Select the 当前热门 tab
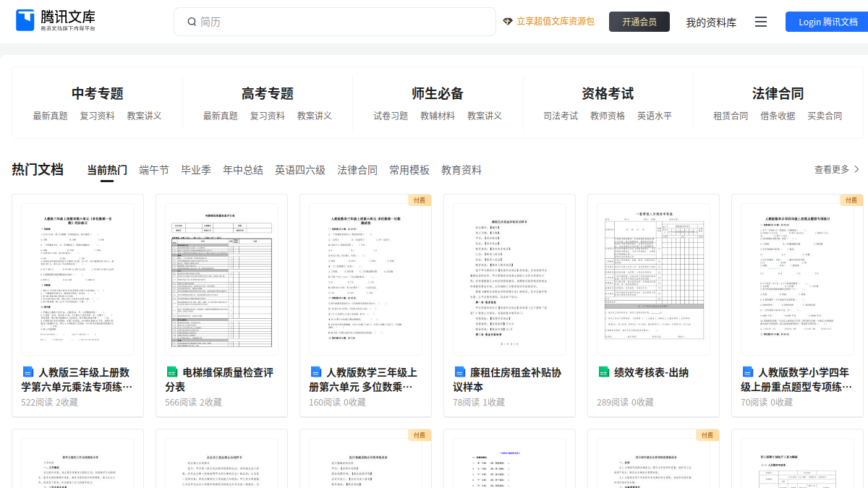This screenshot has width=868, height=488. (x=107, y=170)
